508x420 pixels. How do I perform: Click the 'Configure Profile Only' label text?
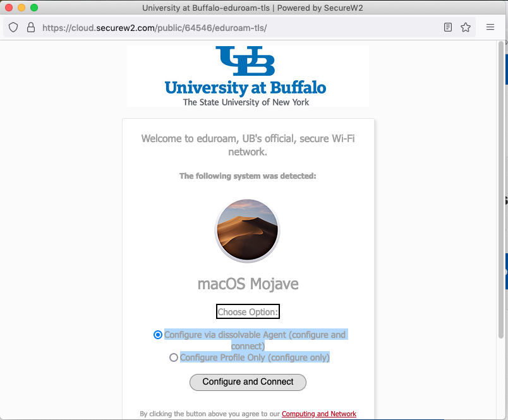tap(255, 357)
